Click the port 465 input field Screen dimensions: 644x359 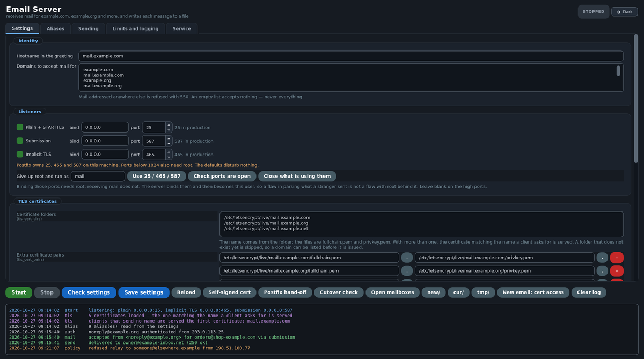click(x=153, y=154)
